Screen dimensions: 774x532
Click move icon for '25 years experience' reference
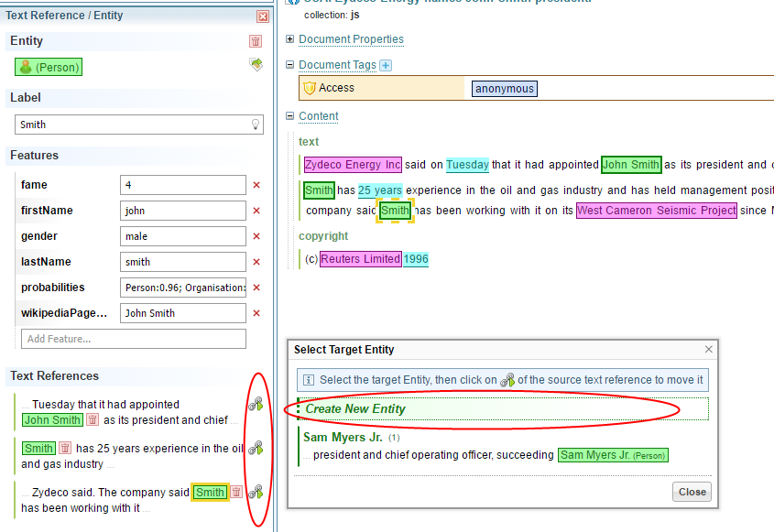coord(256,448)
